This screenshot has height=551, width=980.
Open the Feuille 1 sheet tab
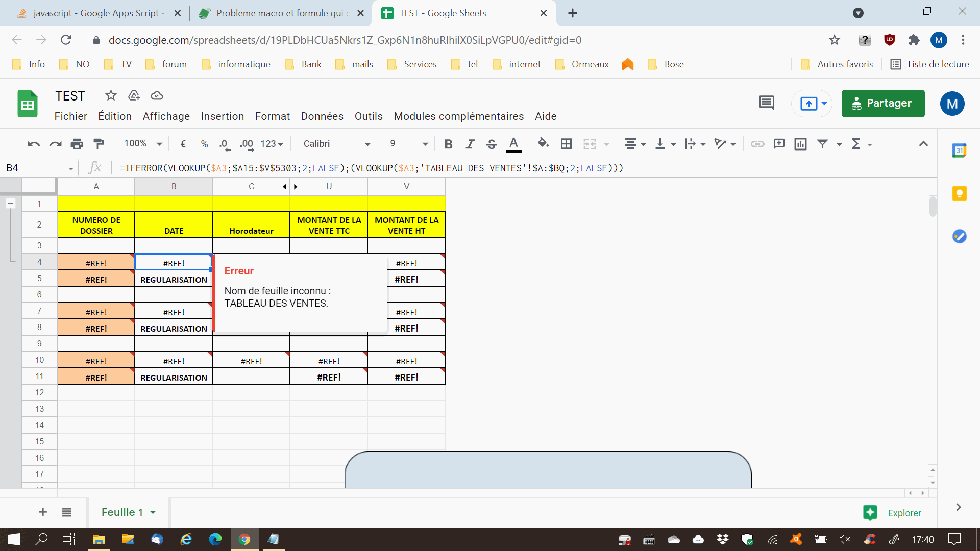122,512
